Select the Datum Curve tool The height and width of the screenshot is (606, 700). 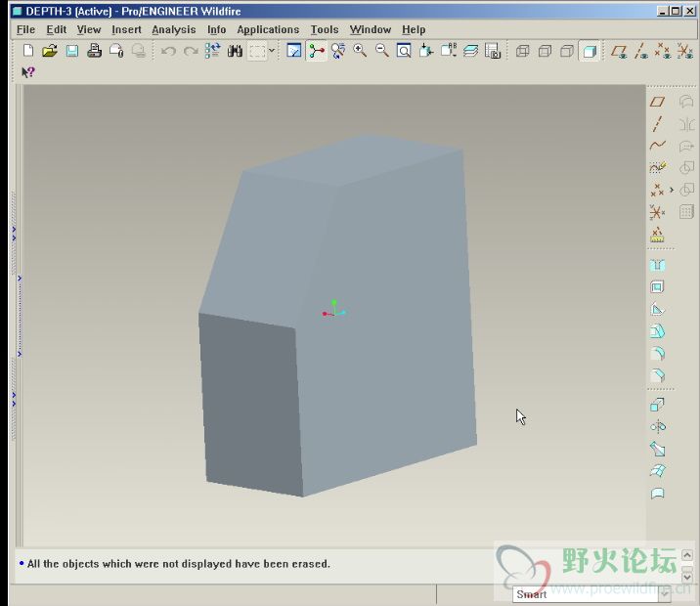[657, 146]
